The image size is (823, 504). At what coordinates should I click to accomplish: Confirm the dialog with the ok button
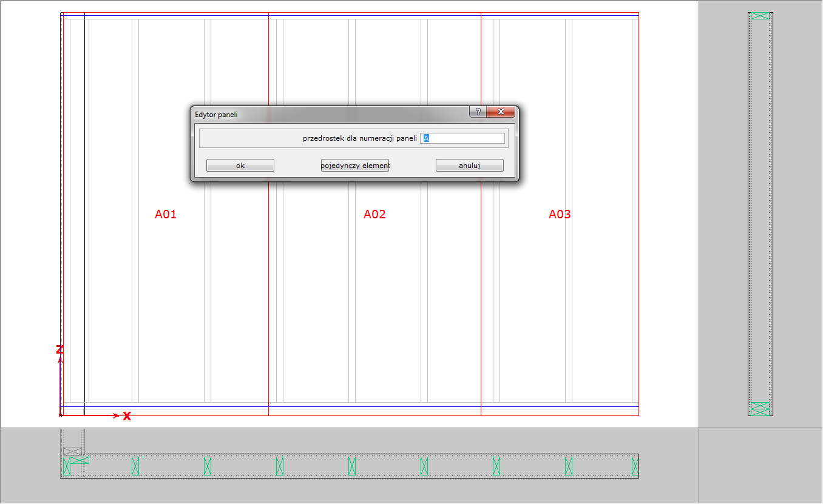pyautogui.click(x=240, y=166)
